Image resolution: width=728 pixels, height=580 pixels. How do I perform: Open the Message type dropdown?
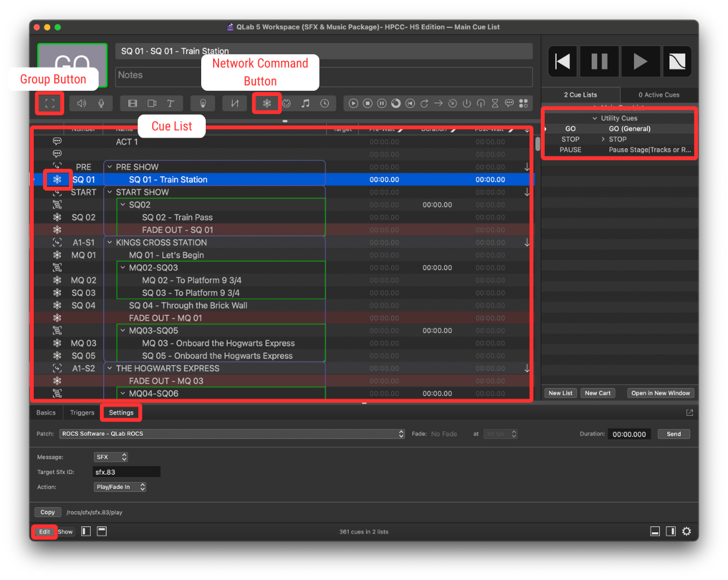click(x=111, y=457)
